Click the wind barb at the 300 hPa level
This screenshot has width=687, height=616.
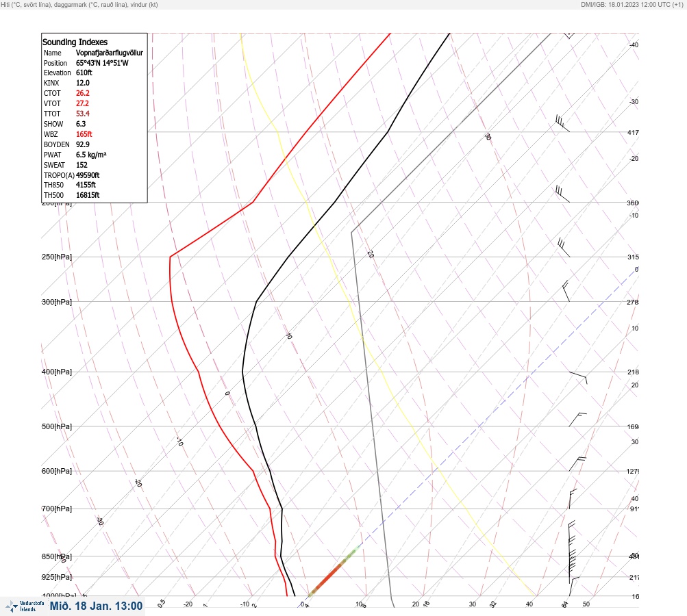pos(566,291)
